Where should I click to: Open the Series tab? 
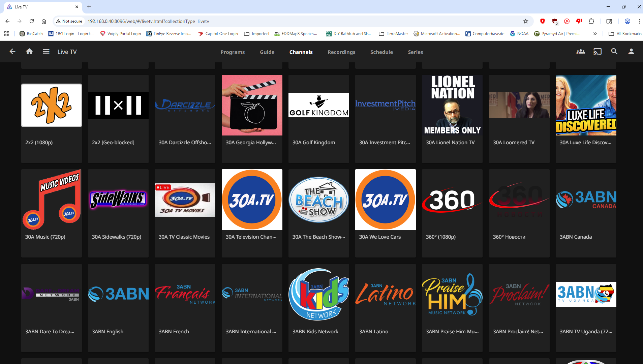point(415,52)
